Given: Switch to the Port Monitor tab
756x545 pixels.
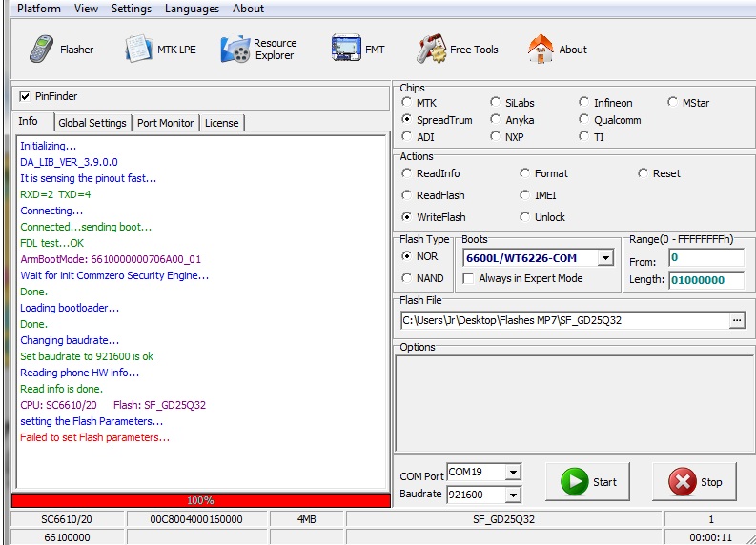Looking at the screenshot, I should point(165,123).
